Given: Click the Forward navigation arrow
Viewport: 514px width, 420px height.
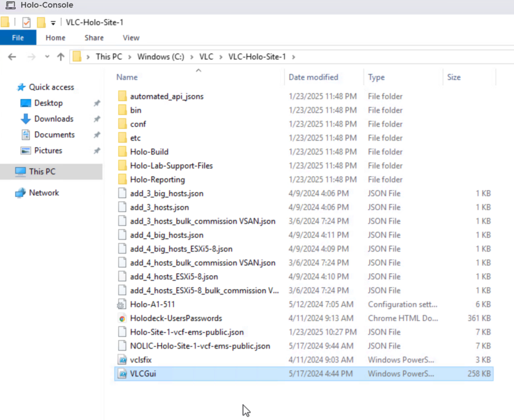Looking at the screenshot, I should tap(32, 57).
